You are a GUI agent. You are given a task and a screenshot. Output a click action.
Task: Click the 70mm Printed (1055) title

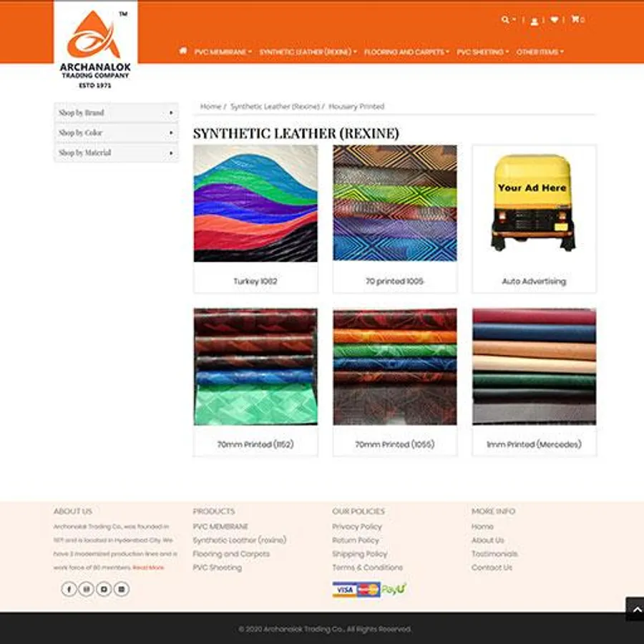click(395, 444)
